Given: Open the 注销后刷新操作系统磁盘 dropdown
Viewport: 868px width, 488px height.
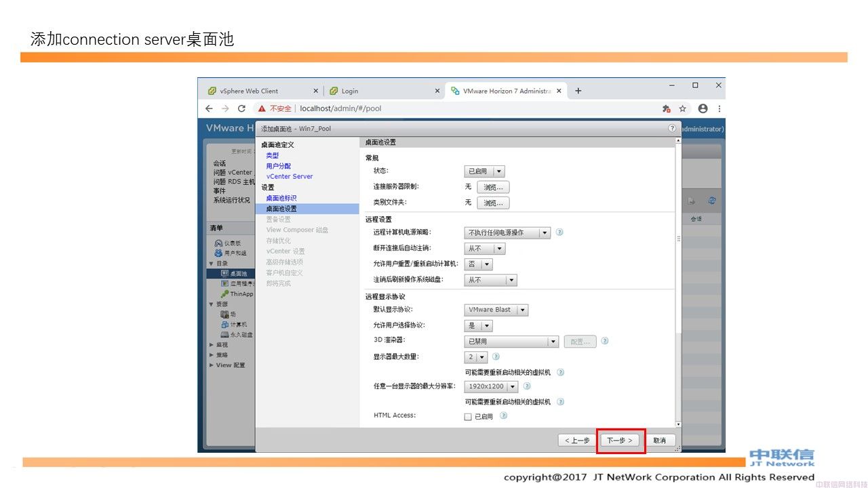Looking at the screenshot, I should 490,280.
